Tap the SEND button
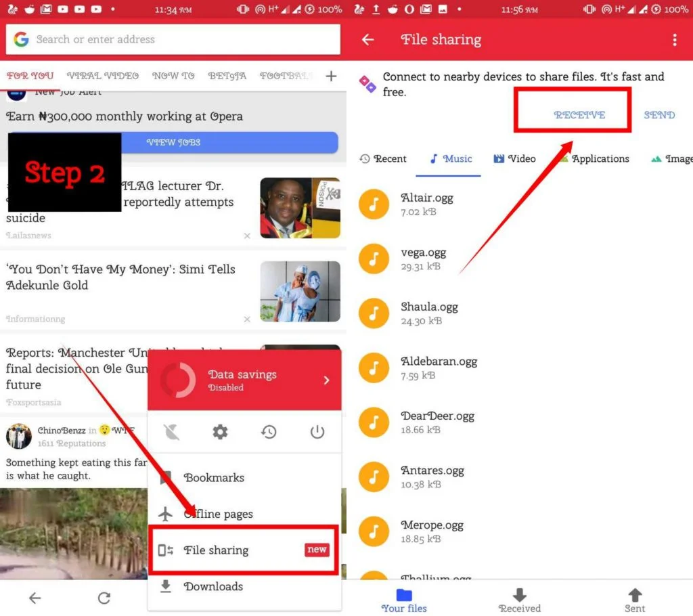This screenshot has height=616, width=693. (x=659, y=115)
